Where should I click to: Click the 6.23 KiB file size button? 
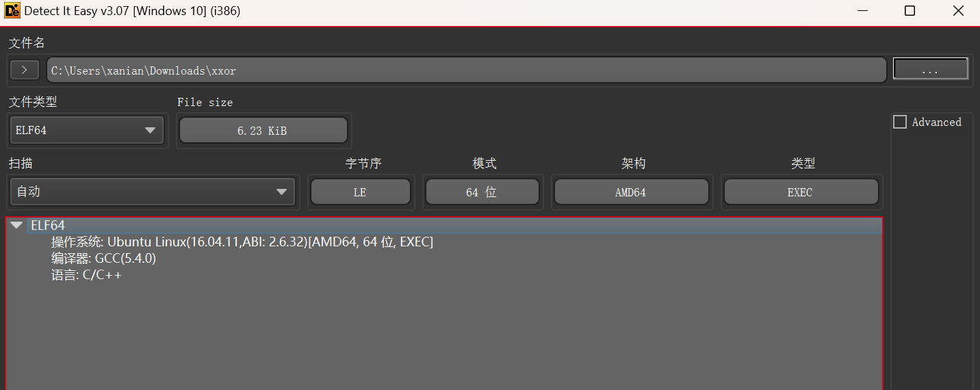click(263, 130)
